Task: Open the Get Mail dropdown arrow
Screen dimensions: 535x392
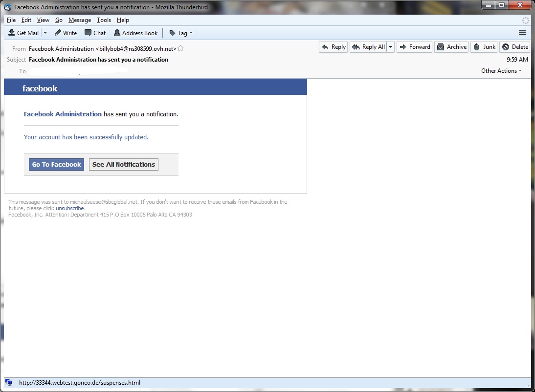Action: click(x=45, y=33)
